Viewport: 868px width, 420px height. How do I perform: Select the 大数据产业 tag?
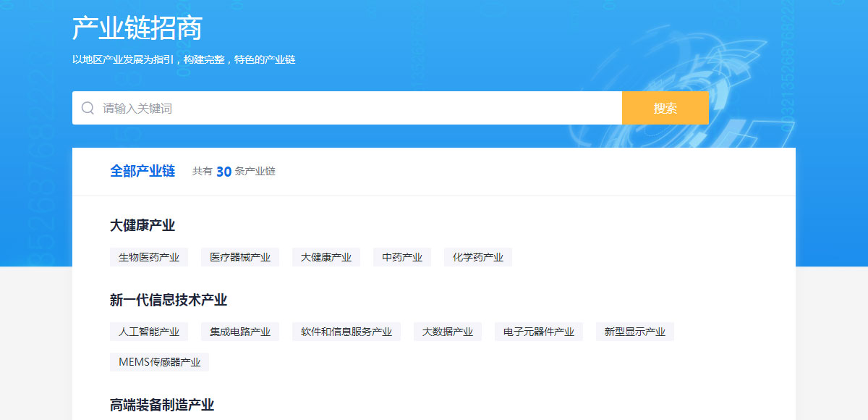[x=448, y=331]
